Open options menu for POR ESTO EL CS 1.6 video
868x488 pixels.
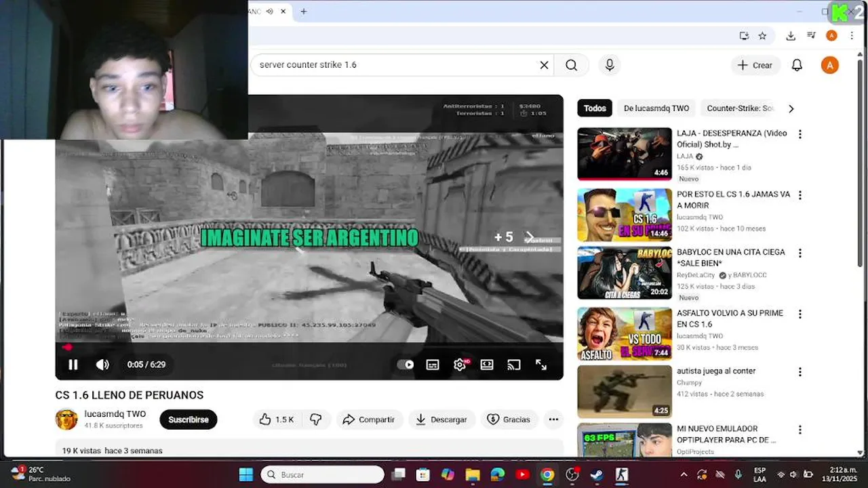tap(800, 195)
